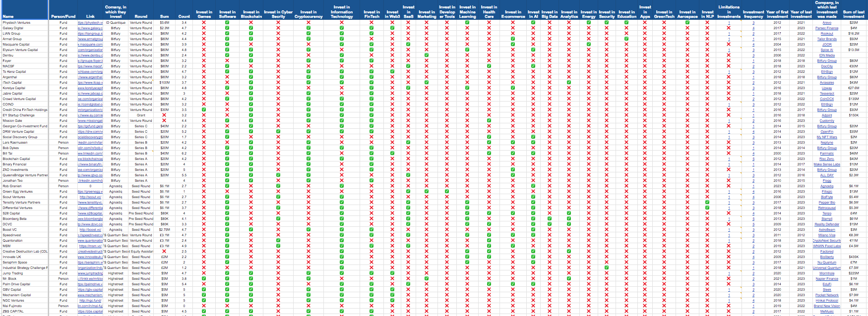Select the Galaxy Digital name cell
The image size is (868, 316).
click(13, 28)
